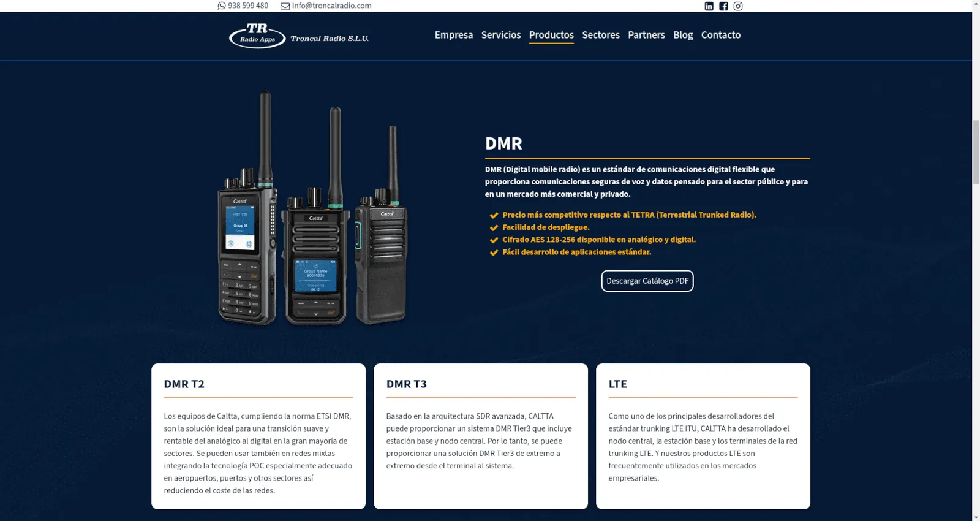Click the checkmark beside Fácil desarrollo
The width and height of the screenshot is (980, 521).
[x=494, y=253]
